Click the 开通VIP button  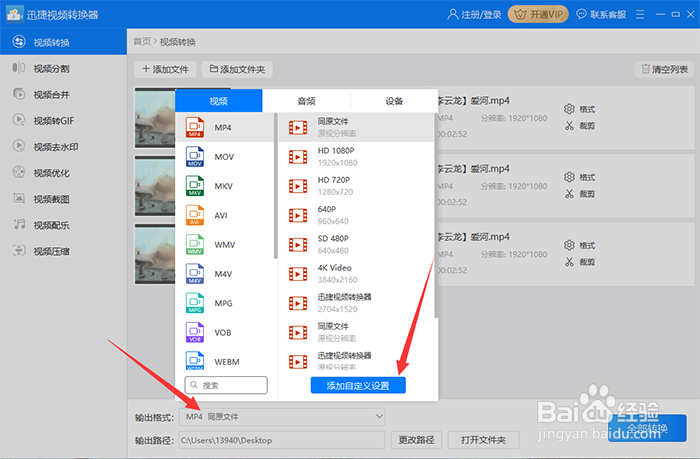click(538, 14)
